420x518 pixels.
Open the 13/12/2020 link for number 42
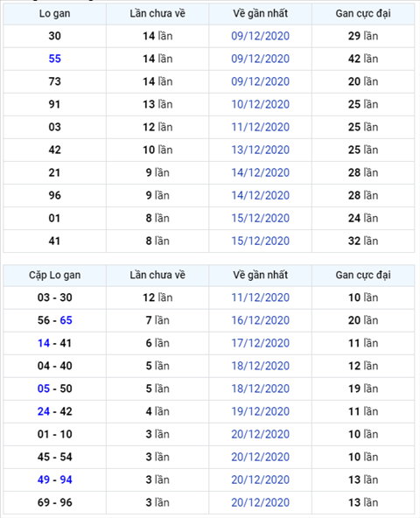pos(260,150)
